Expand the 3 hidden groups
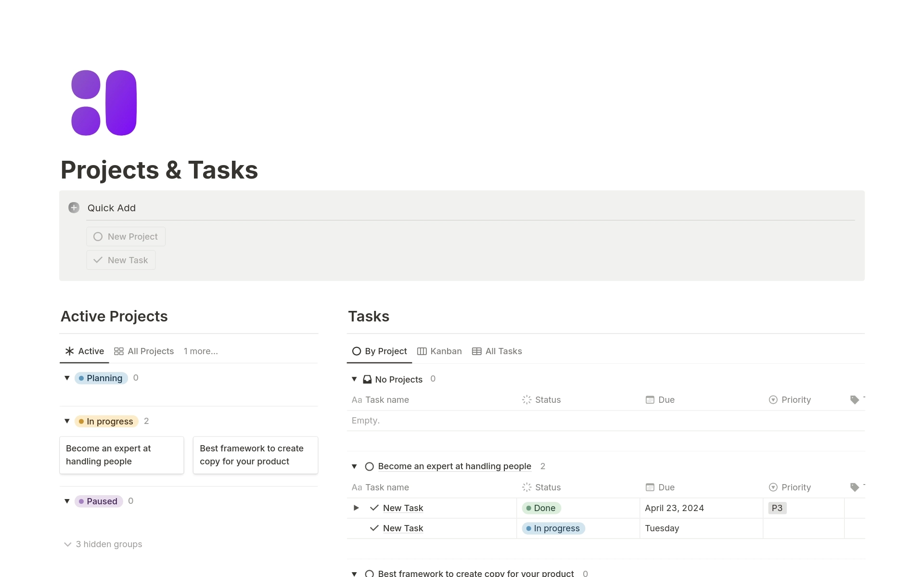This screenshot has height=577, width=924. (x=103, y=544)
